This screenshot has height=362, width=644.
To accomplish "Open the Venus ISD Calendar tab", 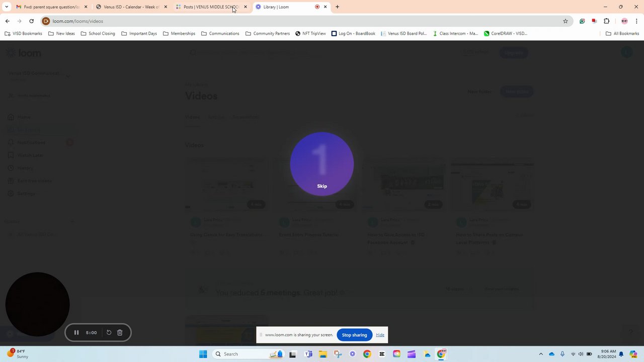I will pos(131,7).
